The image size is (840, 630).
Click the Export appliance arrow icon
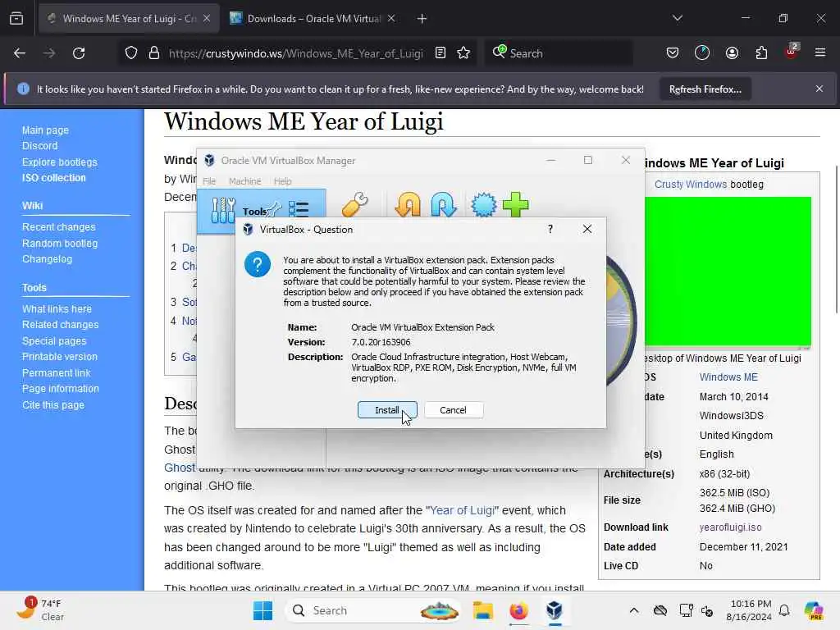444,204
